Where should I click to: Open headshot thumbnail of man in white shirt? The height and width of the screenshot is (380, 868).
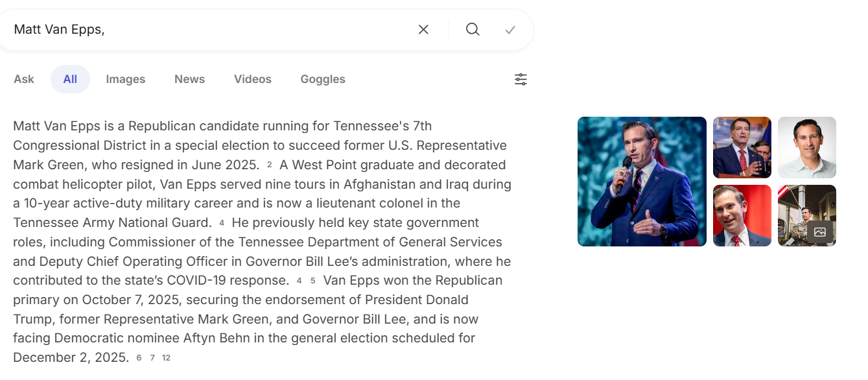pos(807,147)
